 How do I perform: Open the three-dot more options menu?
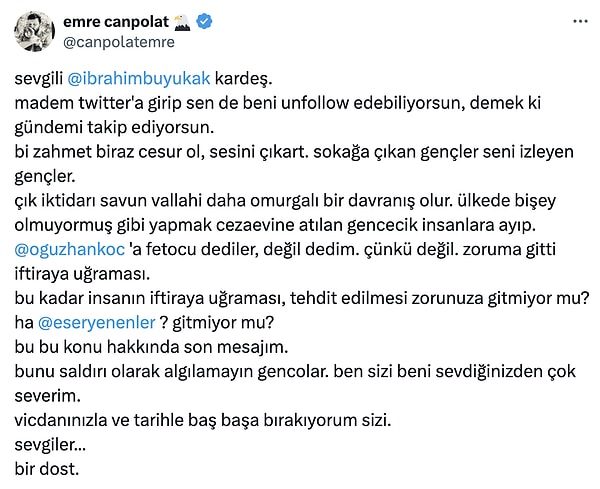click(x=580, y=22)
